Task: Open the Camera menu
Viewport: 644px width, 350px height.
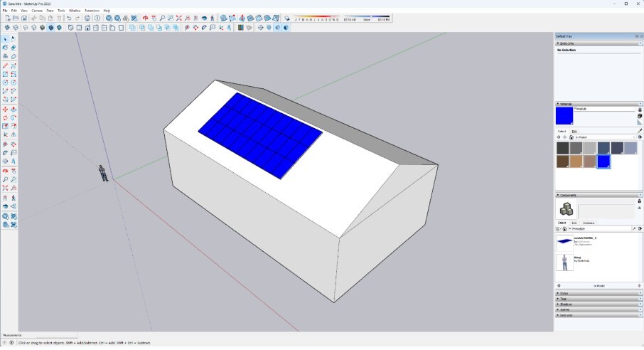Action: pos(37,11)
